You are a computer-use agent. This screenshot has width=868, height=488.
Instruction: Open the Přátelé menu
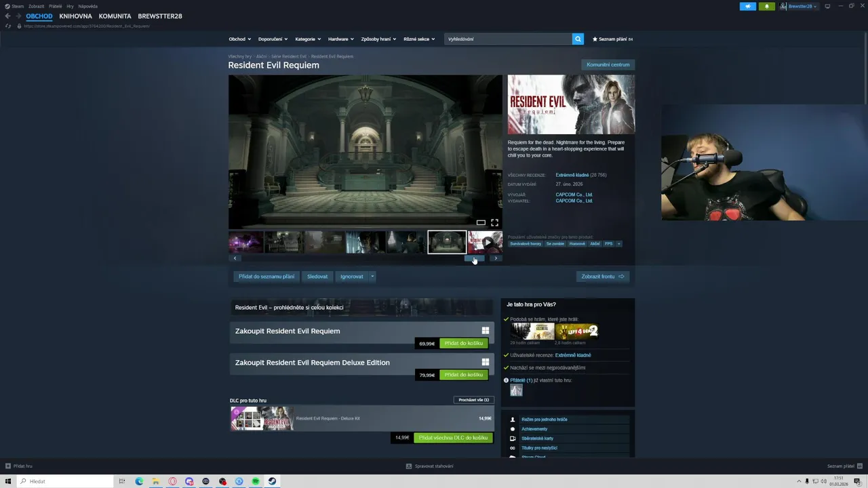[x=55, y=6]
